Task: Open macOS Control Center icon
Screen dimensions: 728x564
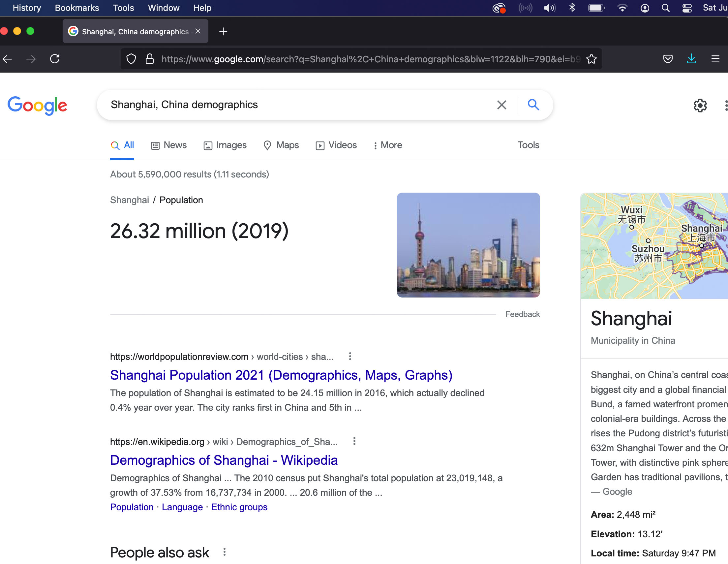Action: (x=687, y=8)
